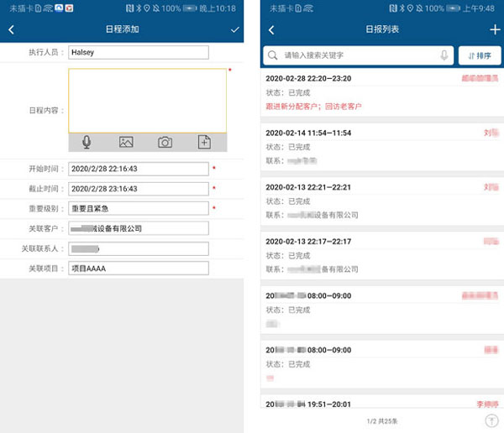Add a new report with plus icon
The width and height of the screenshot is (504, 433).
pyautogui.click(x=494, y=29)
